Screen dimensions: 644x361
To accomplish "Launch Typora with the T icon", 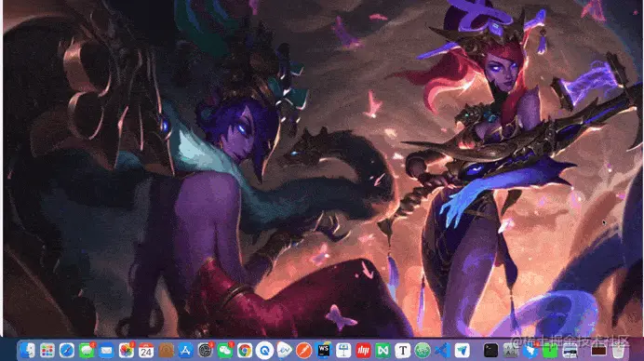I will [x=402, y=351].
